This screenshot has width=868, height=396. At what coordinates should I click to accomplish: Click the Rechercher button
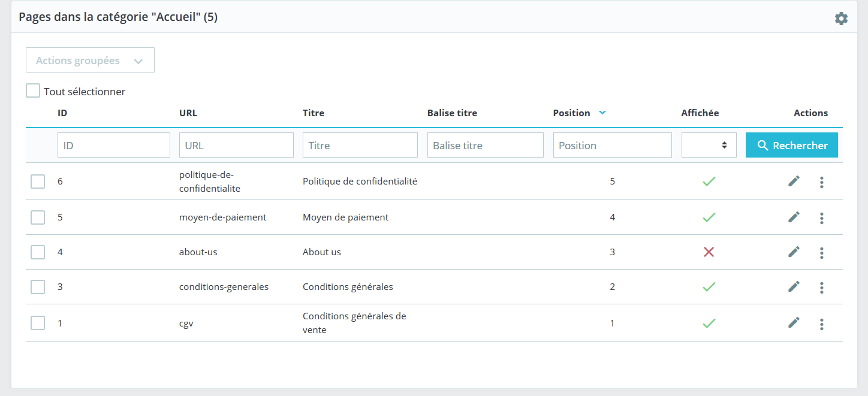point(791,145)
